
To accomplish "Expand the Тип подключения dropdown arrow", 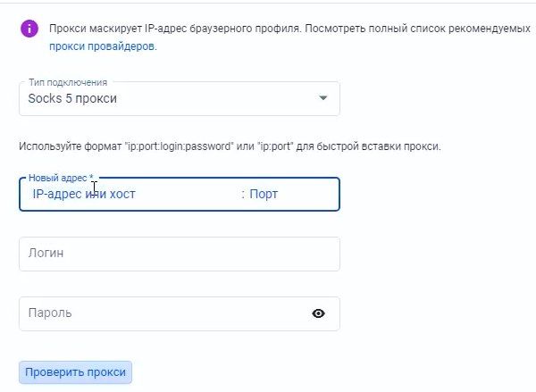I will (323, 98).
